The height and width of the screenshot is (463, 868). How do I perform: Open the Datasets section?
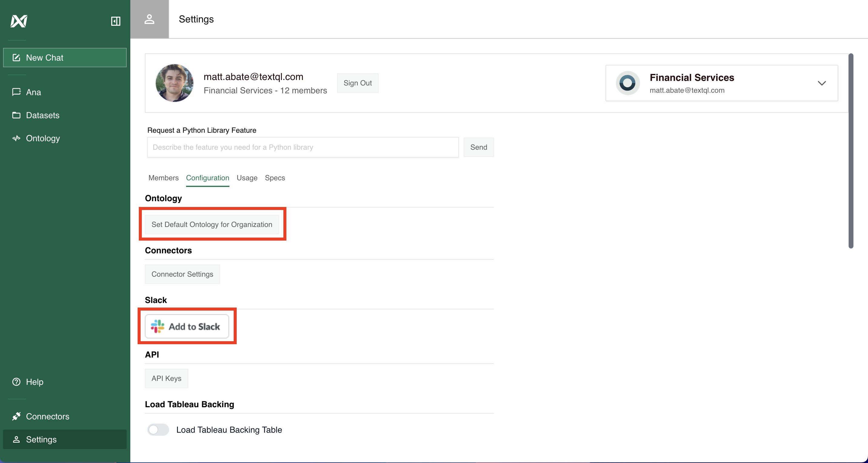coord(42,115)
